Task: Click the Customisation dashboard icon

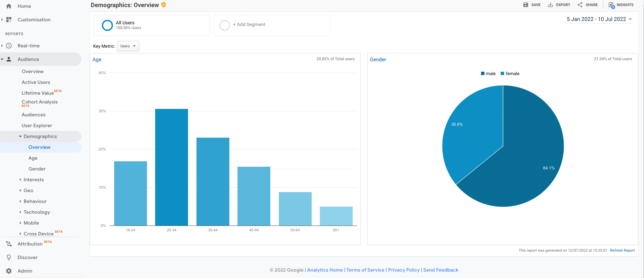Action: coord(9,20)
